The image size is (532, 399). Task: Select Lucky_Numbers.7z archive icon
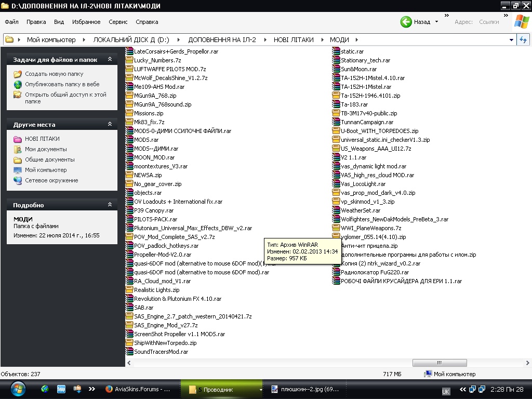coord(129,60)
